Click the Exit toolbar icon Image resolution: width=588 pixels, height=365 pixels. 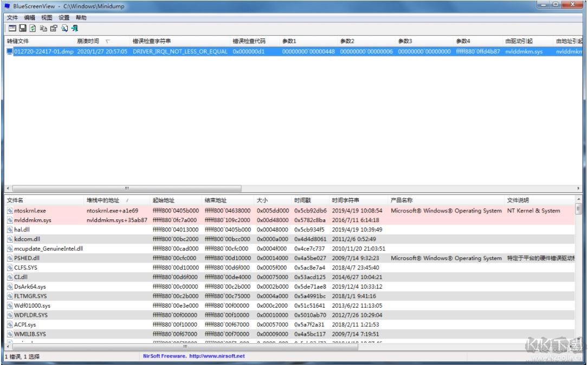[x=74, y=28]
